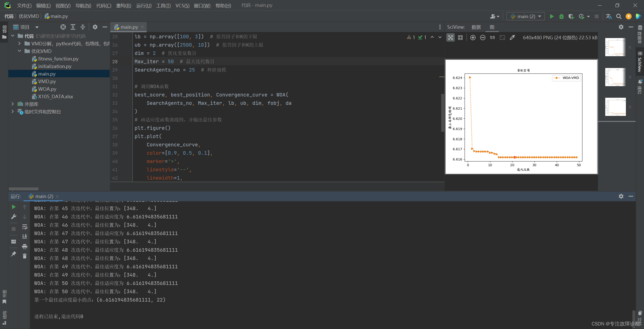Click the editor vertical scrollbar
The image size is (644, 329).
pyautogui.click(x=442, y=113)
